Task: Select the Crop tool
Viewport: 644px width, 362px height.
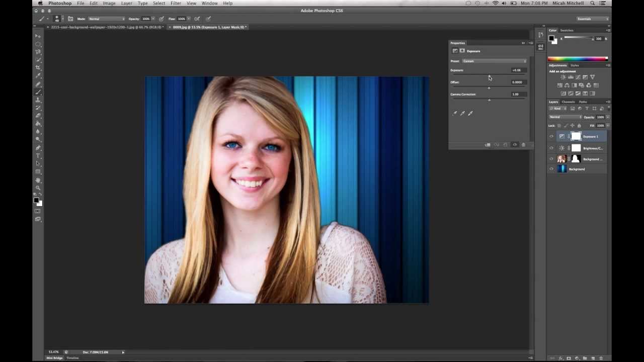Action: tap(38, 68)
